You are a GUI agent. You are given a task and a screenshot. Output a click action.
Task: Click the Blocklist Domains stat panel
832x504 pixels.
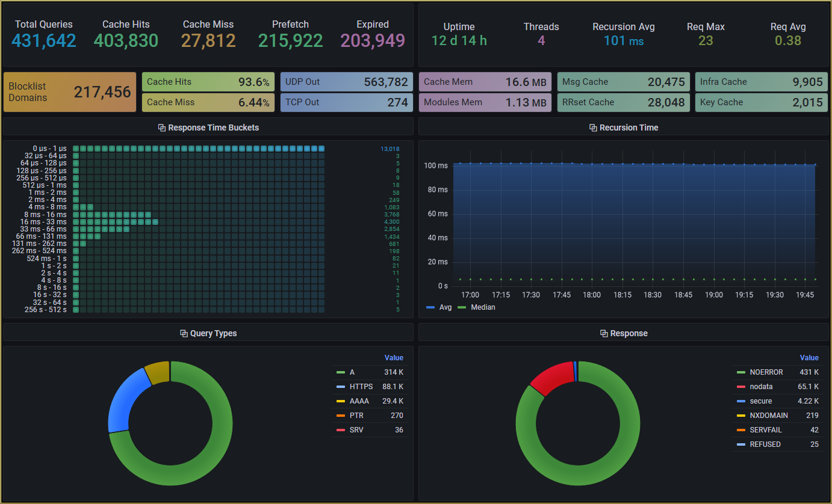click(70, 92)
